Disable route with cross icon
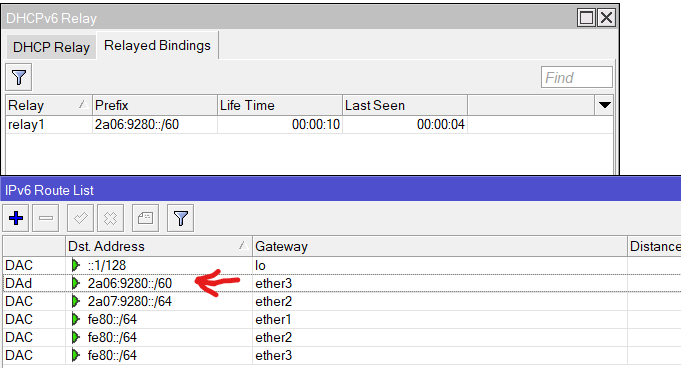681x368 pixels. click(110, 218)
